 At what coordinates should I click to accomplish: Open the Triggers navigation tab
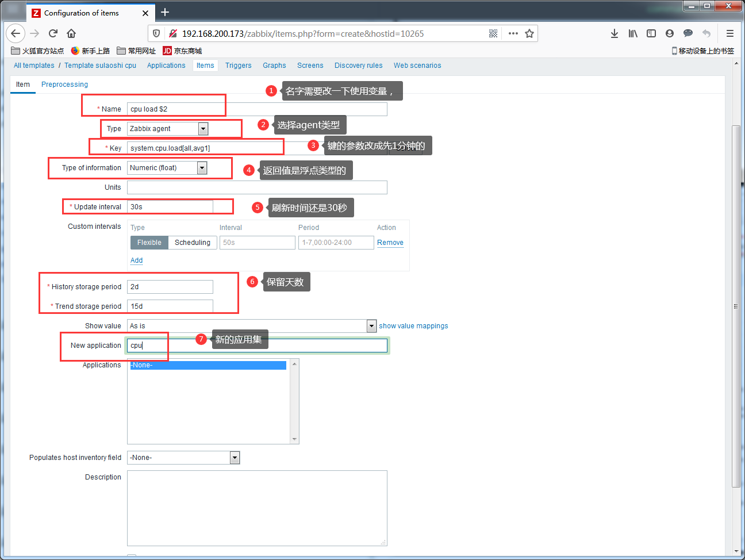(239, 66)
